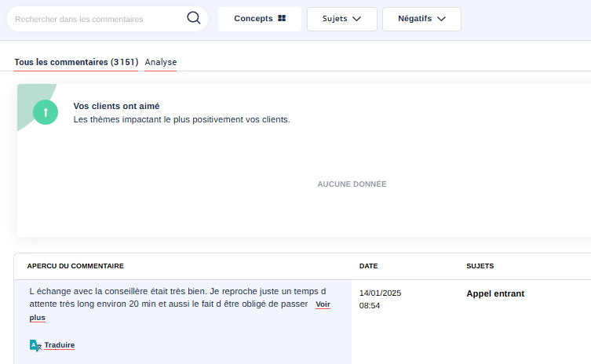Open the Négatifs filter dropdown
The width and height of the screenshot is (591, 364).
[421, 19]
